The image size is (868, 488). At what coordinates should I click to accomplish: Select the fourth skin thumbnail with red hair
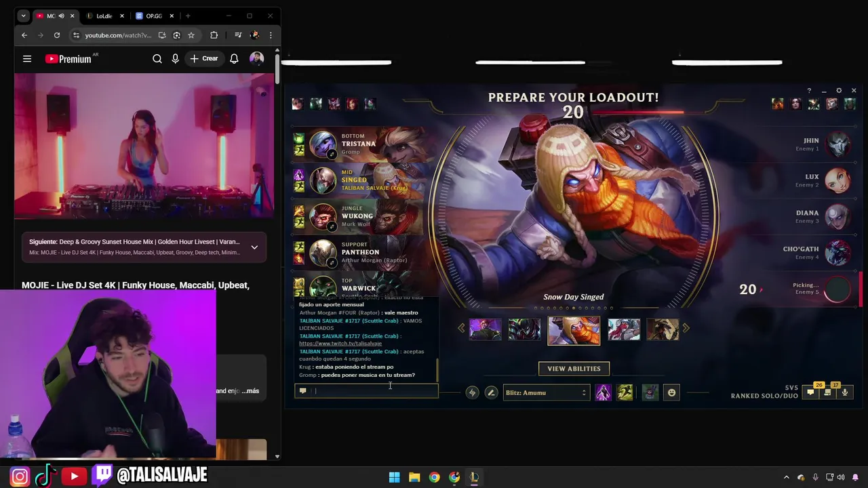click(x=624, y=329)
